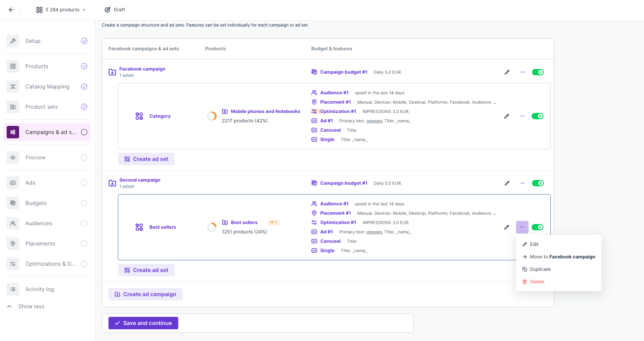Click Save and continue button
The image size is (644, 341).
pos(143,323)
